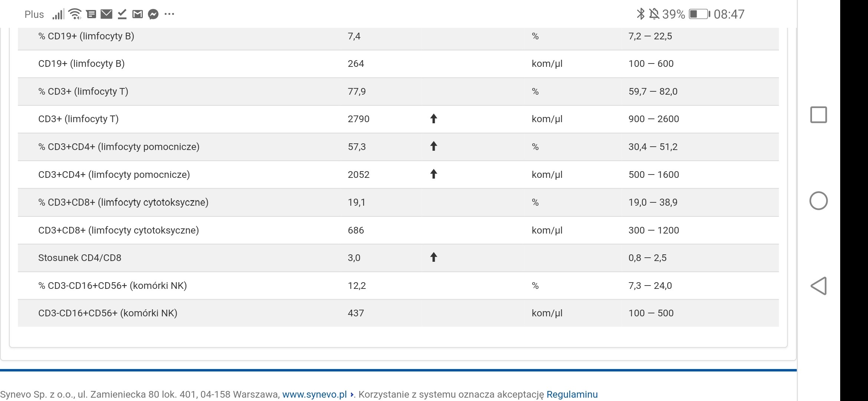This screenshot has width=868, height=401.
Task: Tap the three-dot notification overflow icon
Action: pyautogui.click(x=169, y=14)
